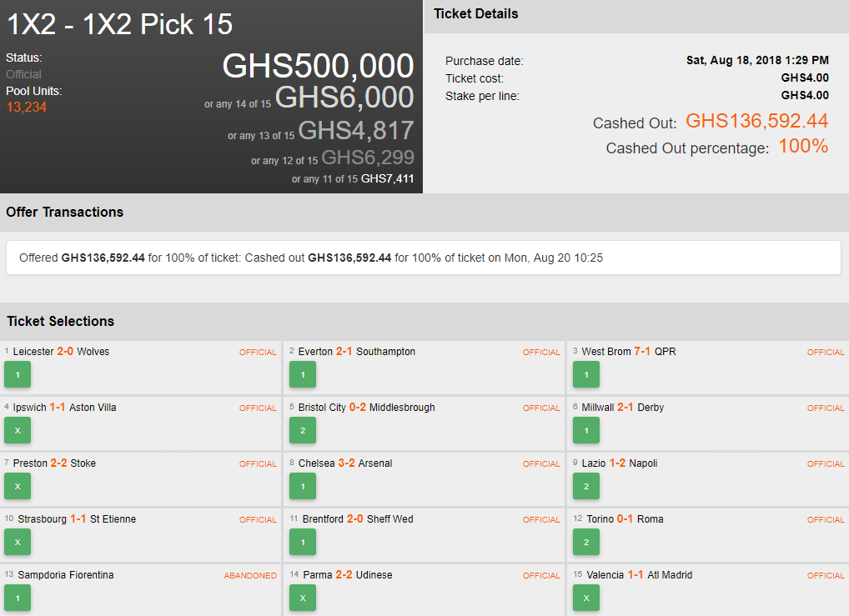Select the "X" badge on Ipswich Aston Villa
This screenshot has height=616, width=849.
click(18, 430)
